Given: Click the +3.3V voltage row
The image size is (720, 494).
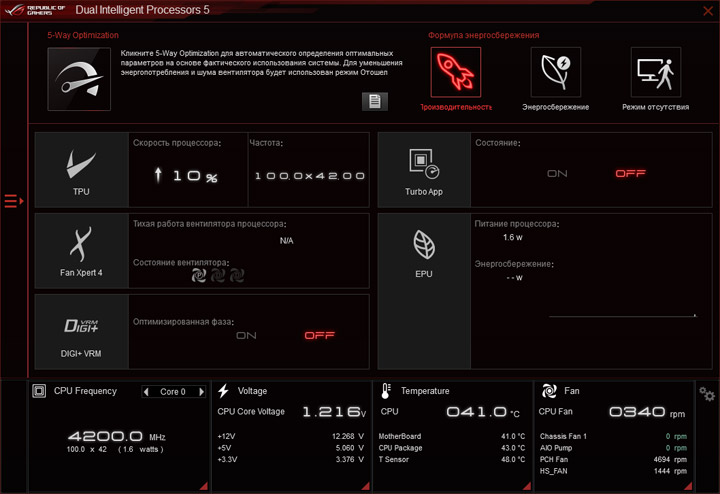Looking at the screenshot, I should pyautogui.click(x=291, y=460).
